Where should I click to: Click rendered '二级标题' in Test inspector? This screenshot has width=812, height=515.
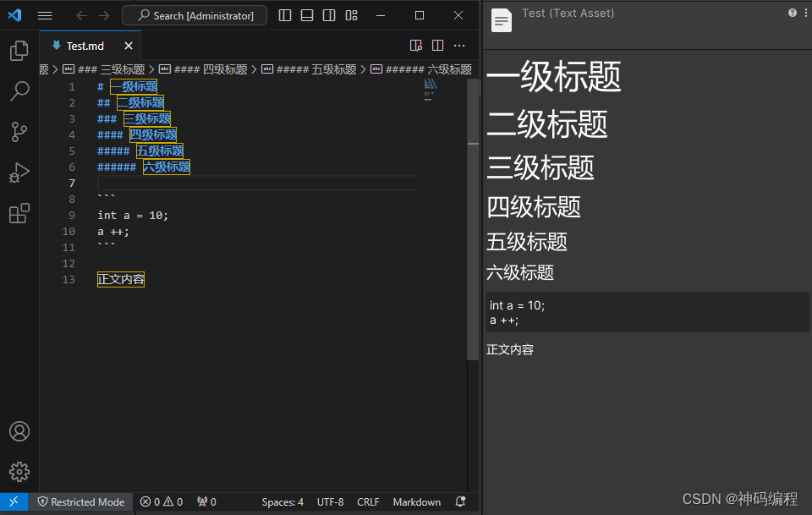[547, 123]
